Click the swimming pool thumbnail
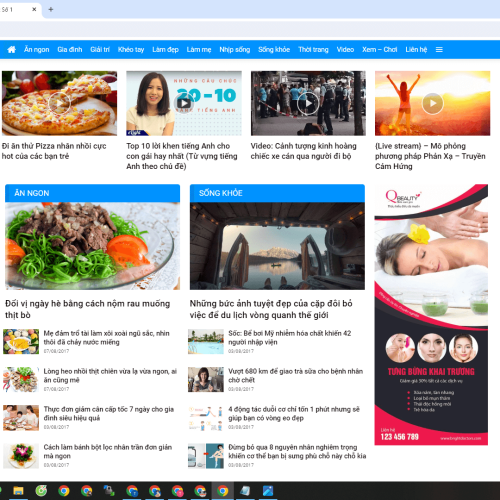 tap(206, 342)
